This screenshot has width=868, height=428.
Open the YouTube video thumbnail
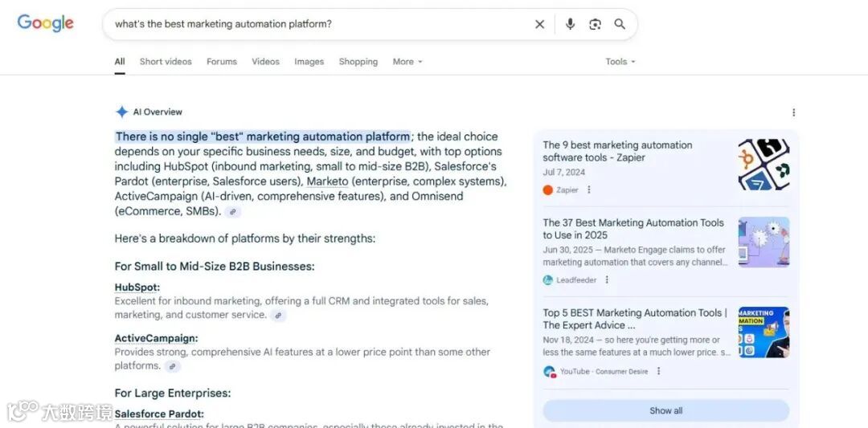tap(764, 332)
